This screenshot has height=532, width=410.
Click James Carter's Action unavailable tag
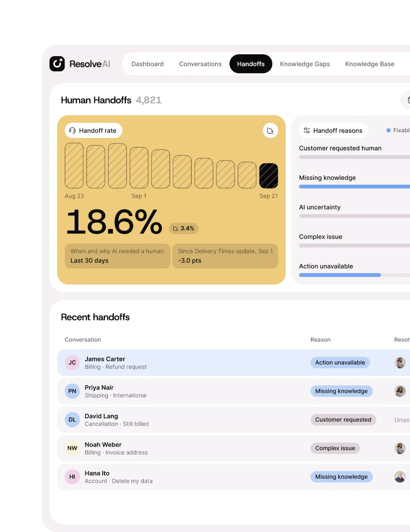click(x=340, y=362)
